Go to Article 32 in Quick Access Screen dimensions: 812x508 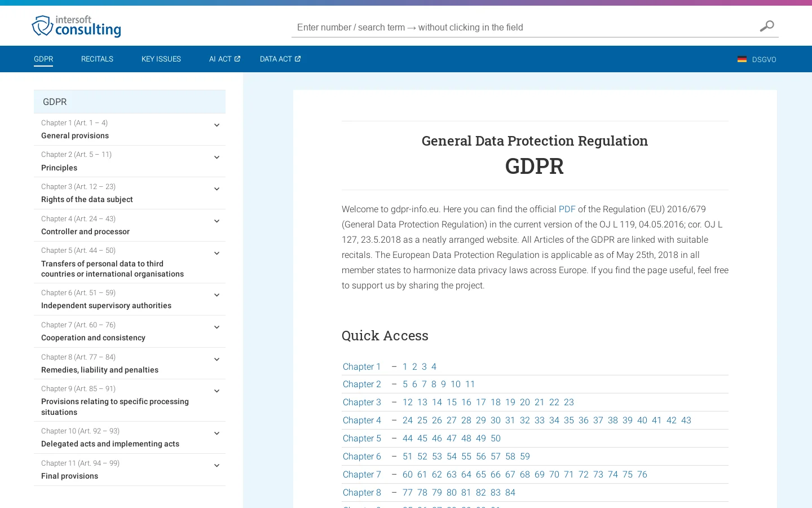tap(525, 420)
